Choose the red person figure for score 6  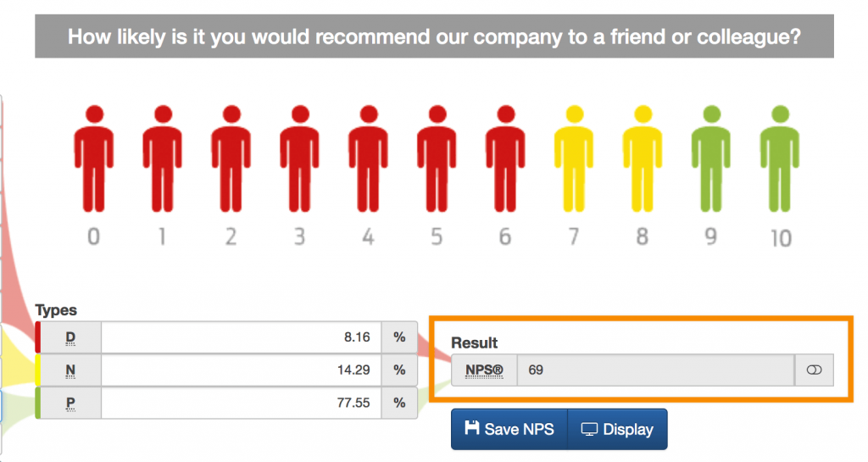(505, 159)
